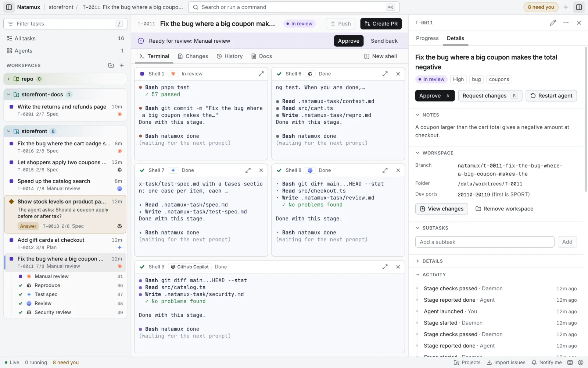Click the 8 need you badge at top
Viewport: 588px width, 368px height.
coord(541,7)
